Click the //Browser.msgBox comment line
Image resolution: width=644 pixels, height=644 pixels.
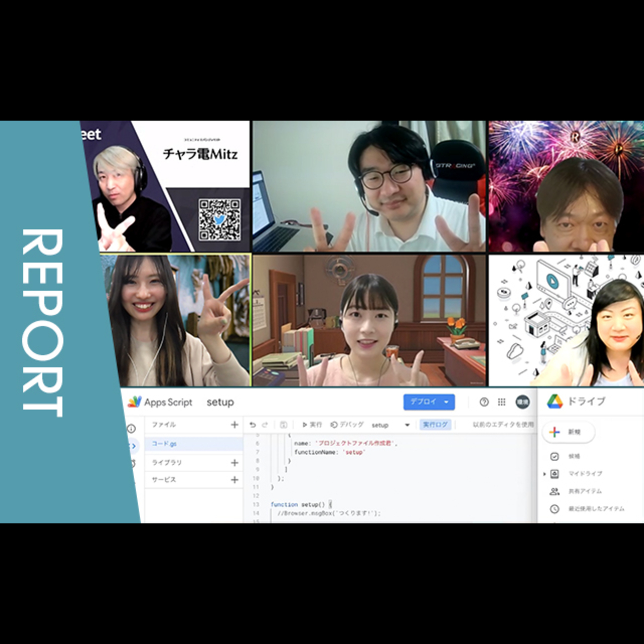[329, 513]
